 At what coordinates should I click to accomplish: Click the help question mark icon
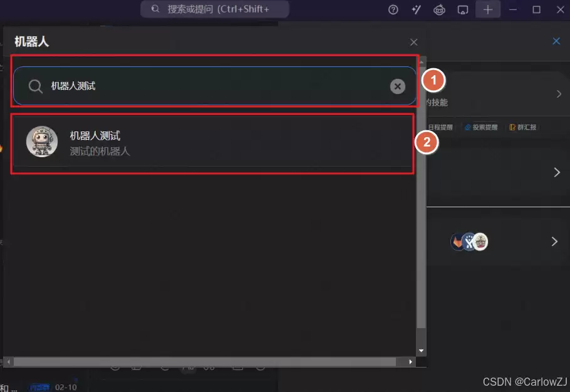[393, 9]
